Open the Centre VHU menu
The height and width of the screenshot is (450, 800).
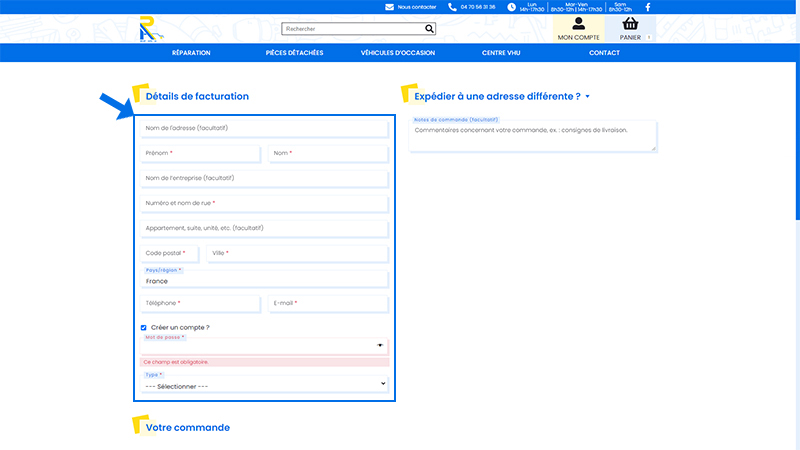pyautogui.click(x=501, y=53)
